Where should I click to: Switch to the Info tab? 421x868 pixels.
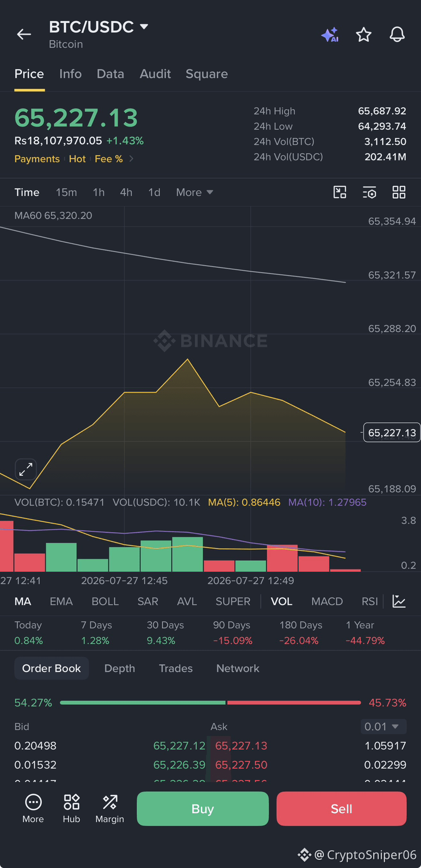click(x=70, y=74)
